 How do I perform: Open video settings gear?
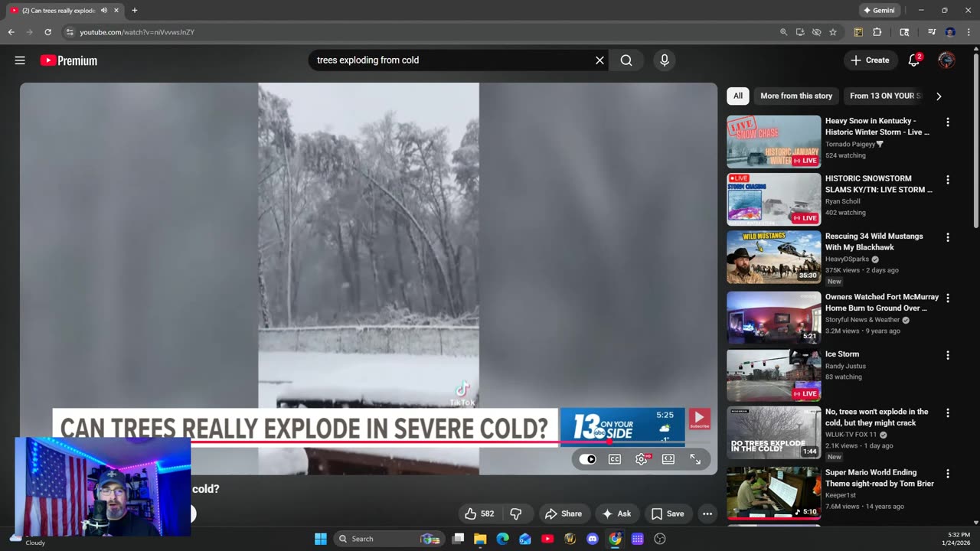[x=642, y=459]
